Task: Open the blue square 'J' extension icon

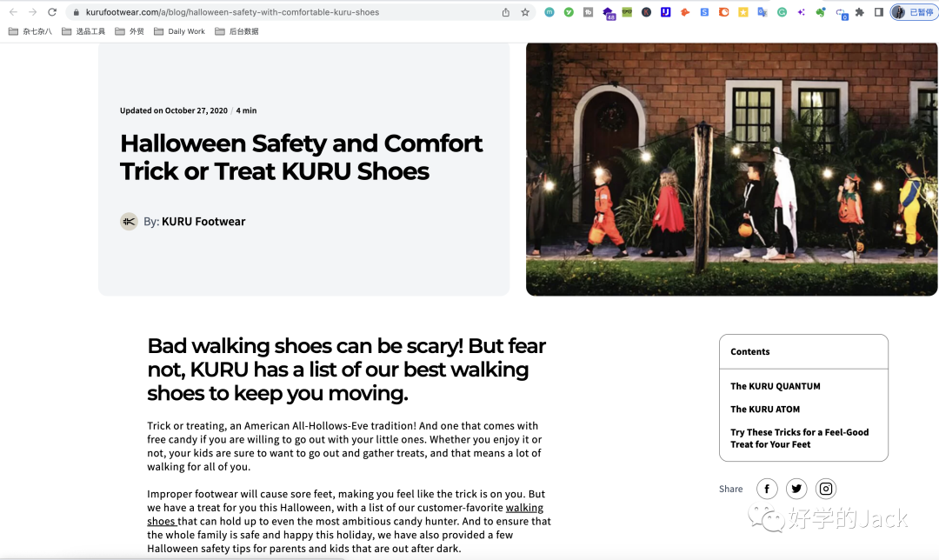Action: [665, 12]
